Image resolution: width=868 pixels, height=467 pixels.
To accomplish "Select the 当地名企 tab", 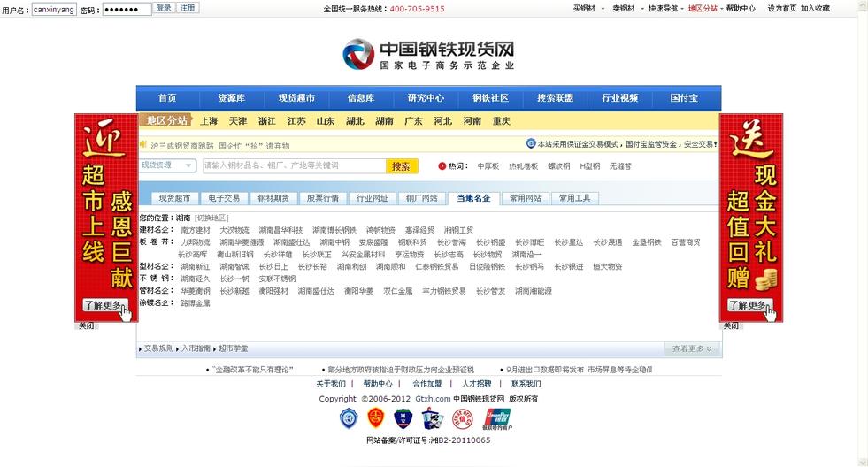I will click(473, 198).
